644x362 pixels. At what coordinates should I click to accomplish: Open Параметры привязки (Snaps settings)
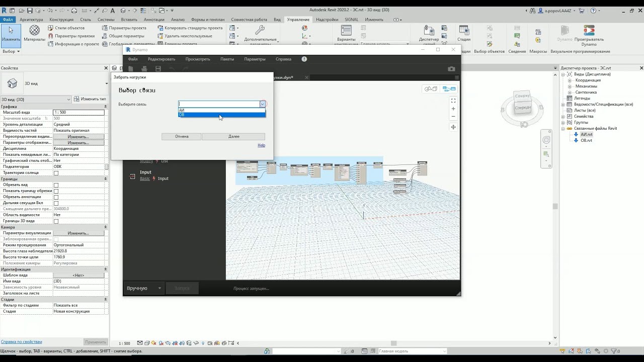pos(71,36)
